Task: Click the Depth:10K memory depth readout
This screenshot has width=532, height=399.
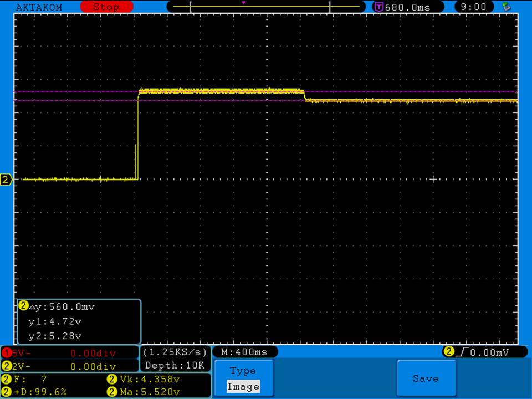Action: [x=175, y=365]
